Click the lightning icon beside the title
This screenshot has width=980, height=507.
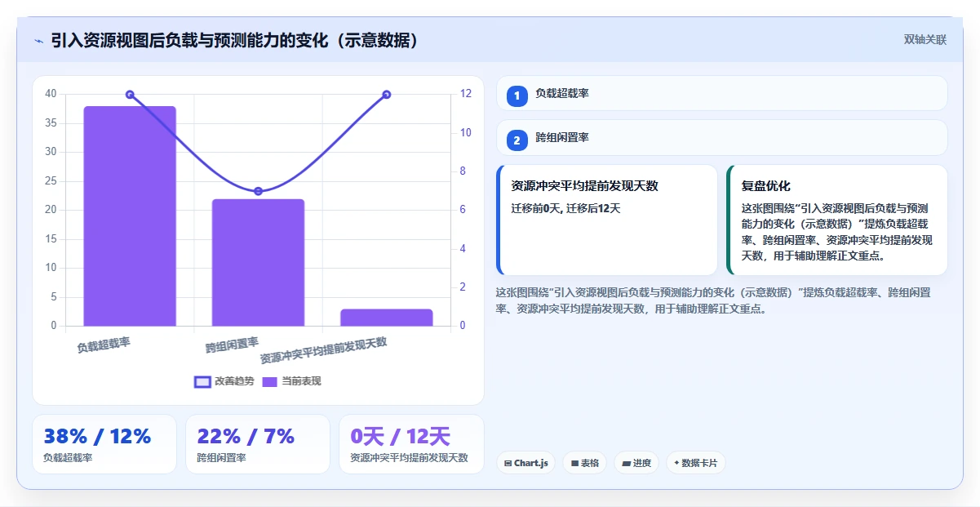(38, 41)
